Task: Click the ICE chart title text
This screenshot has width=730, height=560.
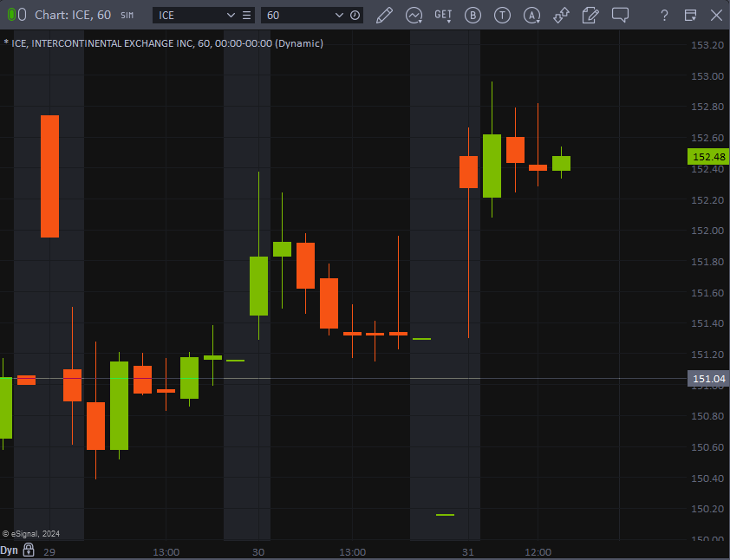Action: coord(163,43)
